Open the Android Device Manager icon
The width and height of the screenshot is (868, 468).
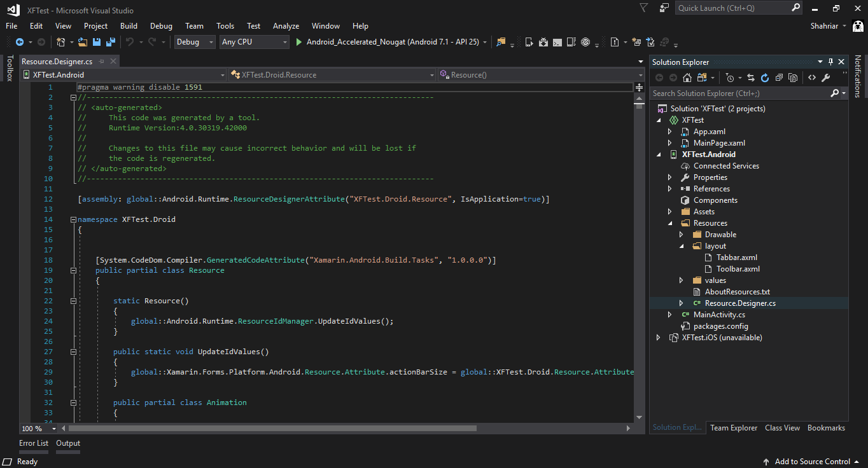[529, 42]
